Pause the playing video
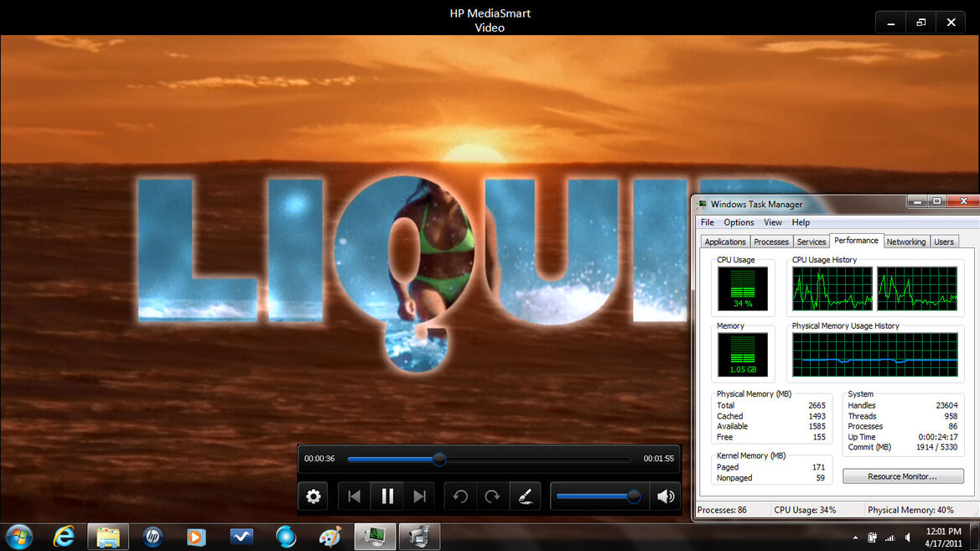 [x=386, y=496]
